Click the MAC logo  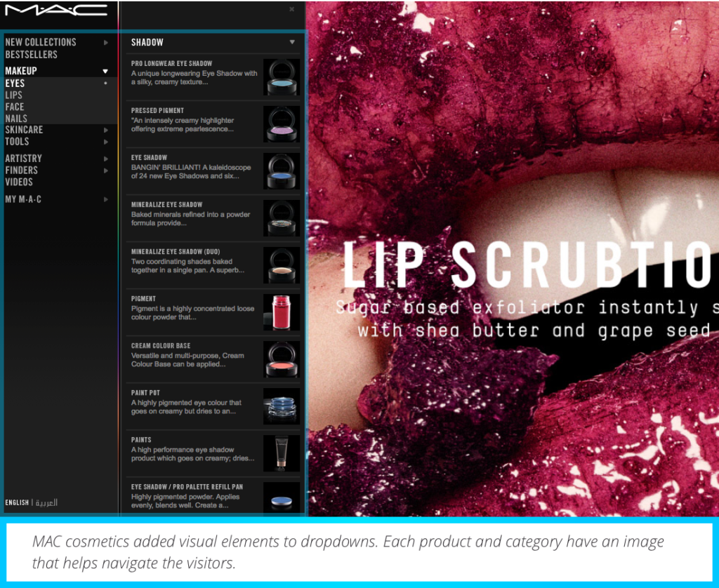coord(56,10)
